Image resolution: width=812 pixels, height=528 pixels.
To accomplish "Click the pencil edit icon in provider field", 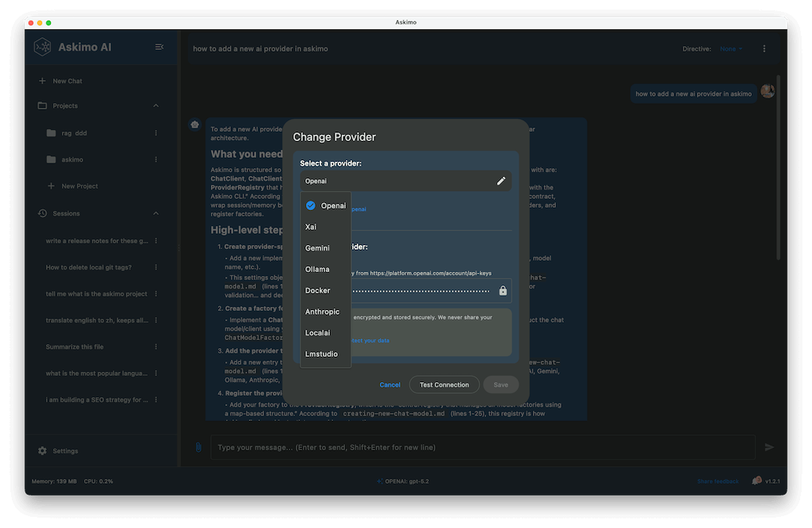I will (x=501, y=181).
